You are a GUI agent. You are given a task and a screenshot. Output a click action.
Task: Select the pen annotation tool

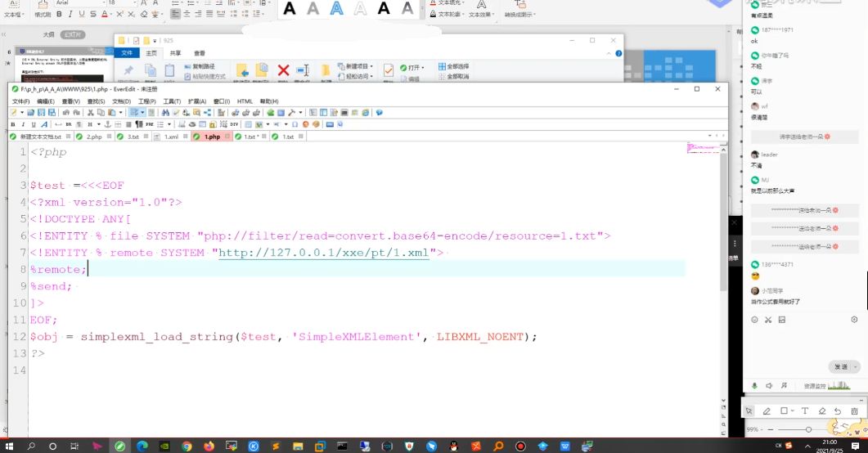point(767,411)
